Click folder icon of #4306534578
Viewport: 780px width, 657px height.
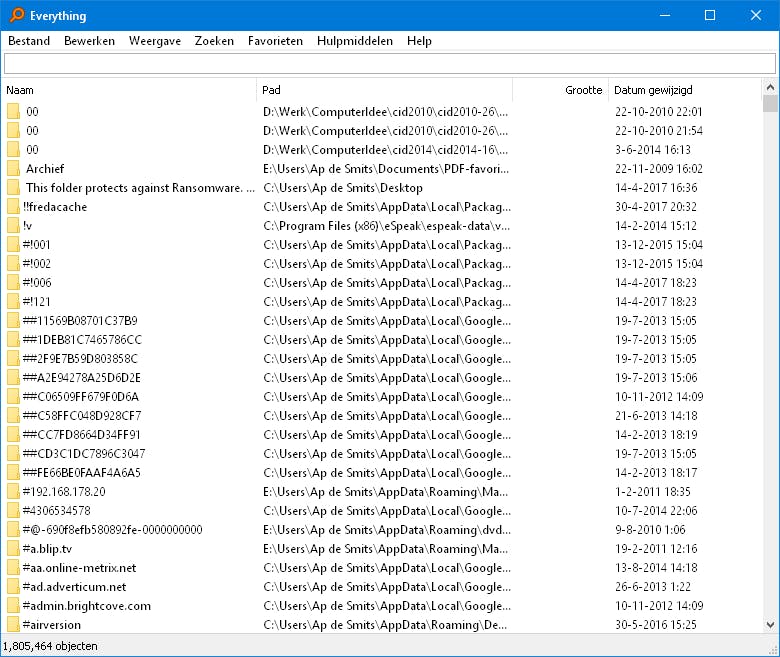[x=13, y=510]
